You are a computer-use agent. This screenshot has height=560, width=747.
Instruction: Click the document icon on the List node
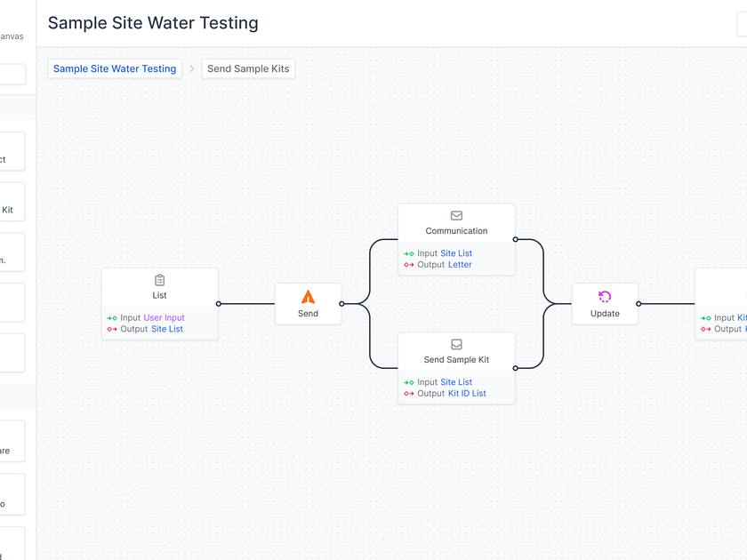coord(159,280)
